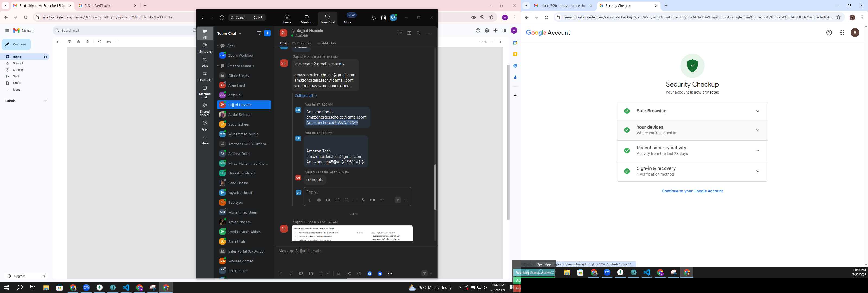Viewport: 868px width, 293px height.
Task: Open Upgrade in Gmail sidebar
Action: pos(26,276)
